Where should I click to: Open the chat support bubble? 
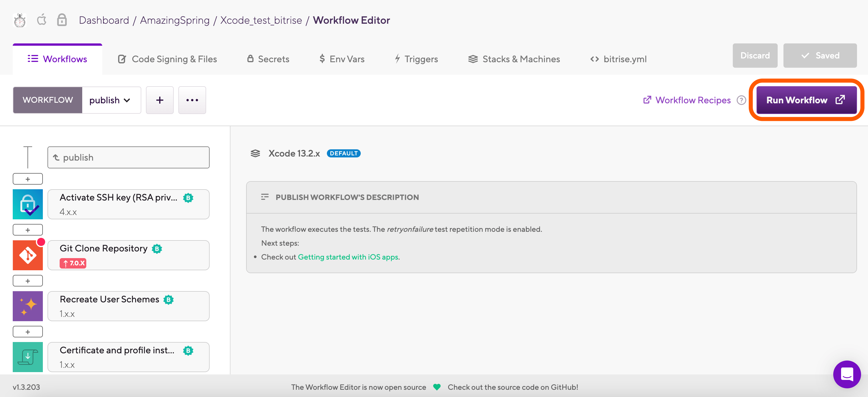point(847,374)
